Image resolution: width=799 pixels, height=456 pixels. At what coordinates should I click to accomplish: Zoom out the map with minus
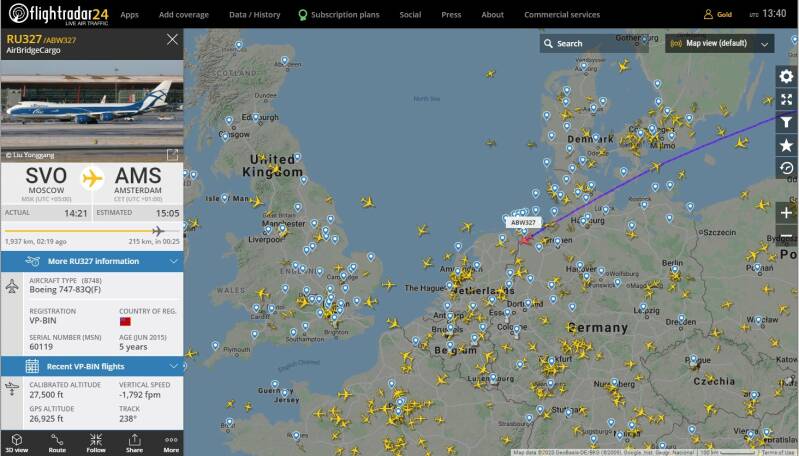tap(786, 235)
